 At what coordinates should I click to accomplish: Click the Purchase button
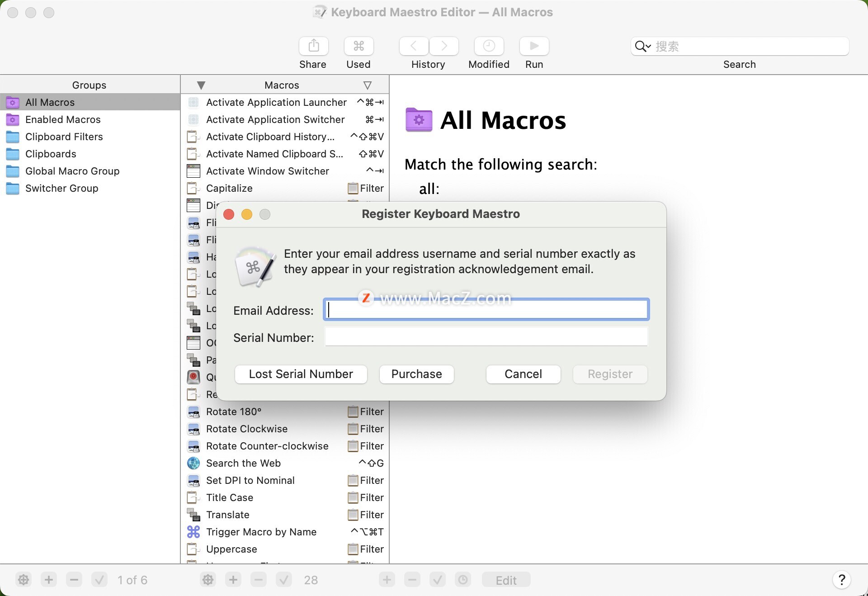[x=417, y=374]
